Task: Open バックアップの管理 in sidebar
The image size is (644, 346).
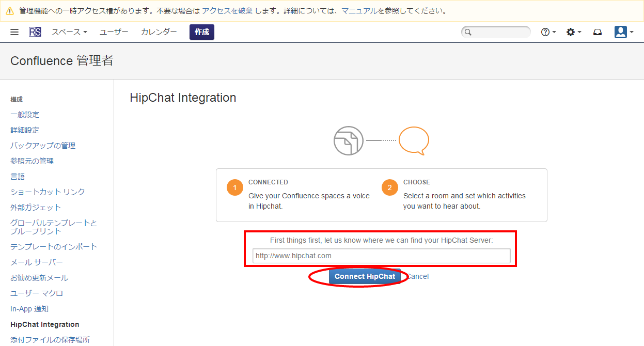Action: coord(43,146)
